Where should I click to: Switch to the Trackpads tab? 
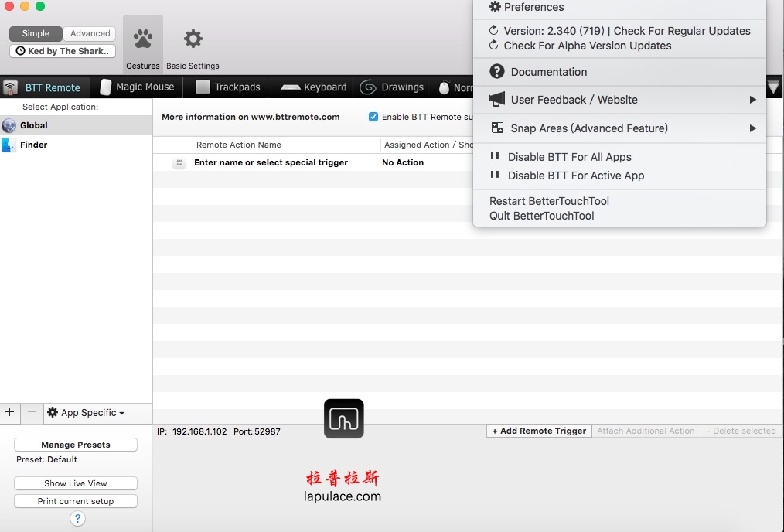[x=227, y=87]
